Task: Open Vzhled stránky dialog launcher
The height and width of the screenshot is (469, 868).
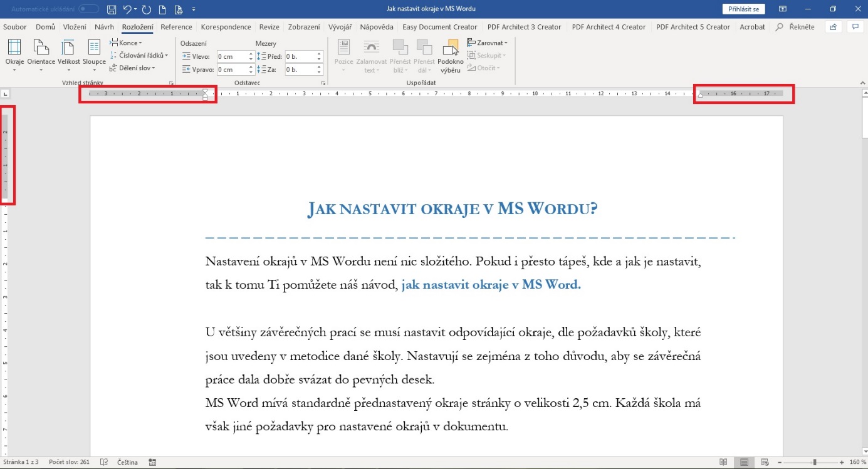Action: click(170, 83)
